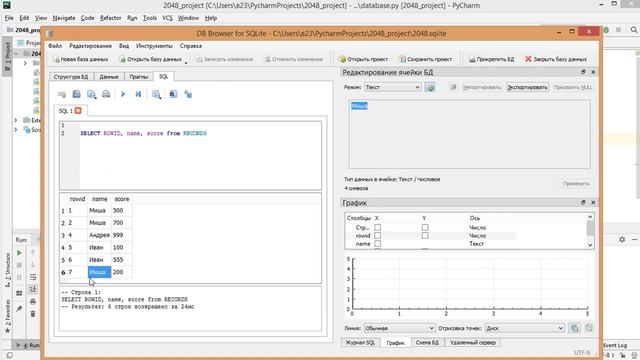The height and width of the screenshot is (360, 640).
Task: Click the gear settings icon in PyCharm Run panel
Action: point(622,240)
